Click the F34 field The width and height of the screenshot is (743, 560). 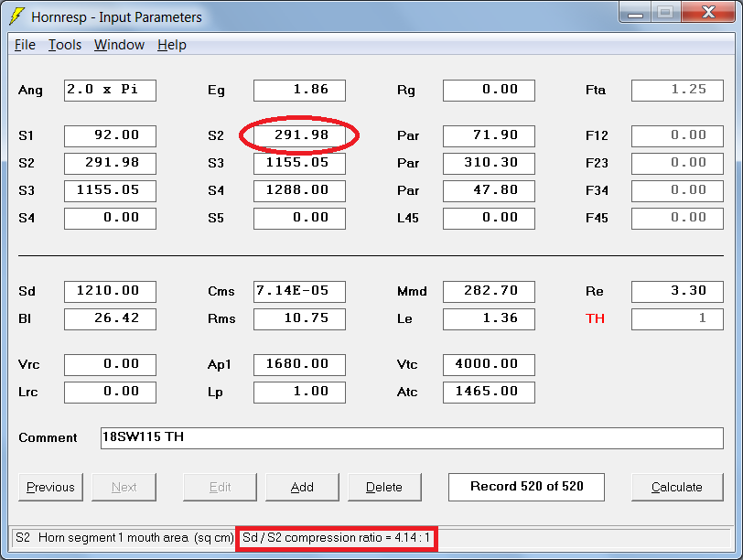pos(678,191)
